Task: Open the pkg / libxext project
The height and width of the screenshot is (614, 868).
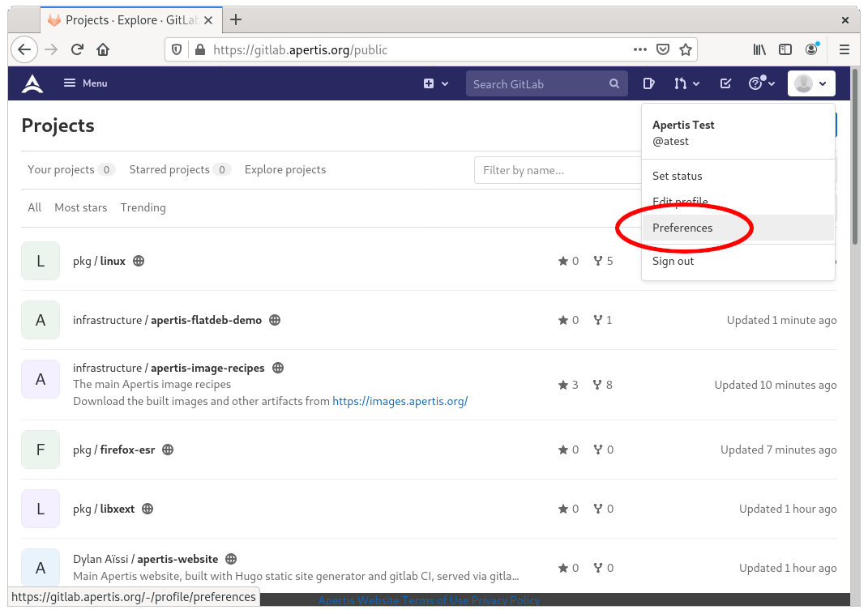Action: tap(104, 509)
